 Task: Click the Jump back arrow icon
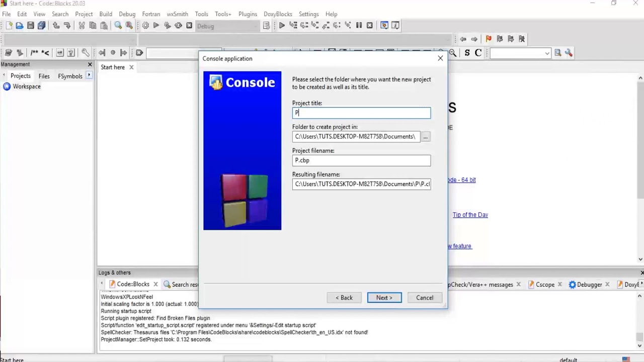[x=463, y=39]
